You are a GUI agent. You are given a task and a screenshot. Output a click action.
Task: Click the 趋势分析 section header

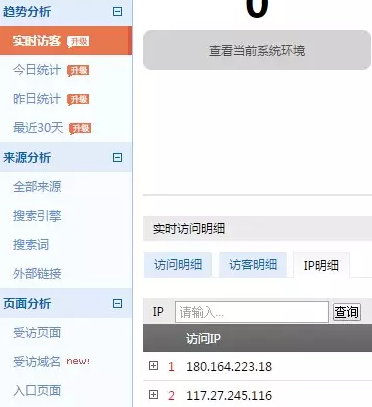(x=66, y=12)
